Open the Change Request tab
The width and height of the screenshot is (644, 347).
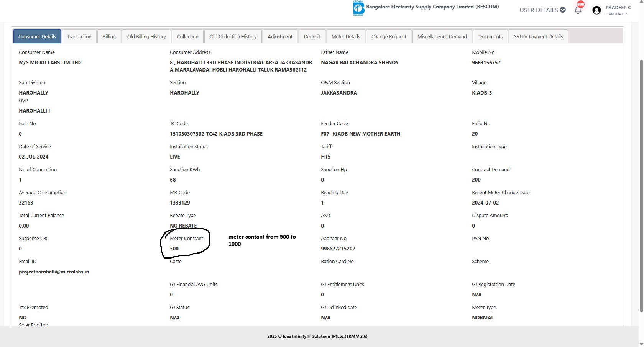389,36
